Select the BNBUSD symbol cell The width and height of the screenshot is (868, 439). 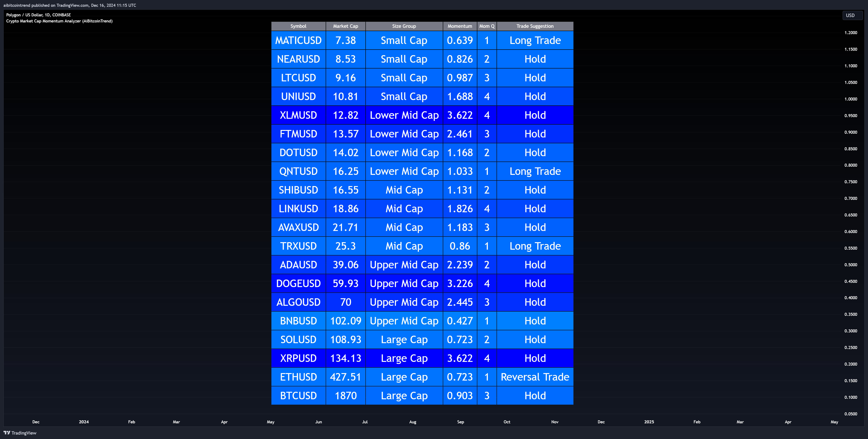pyautogui.click(x=298, y=321)
